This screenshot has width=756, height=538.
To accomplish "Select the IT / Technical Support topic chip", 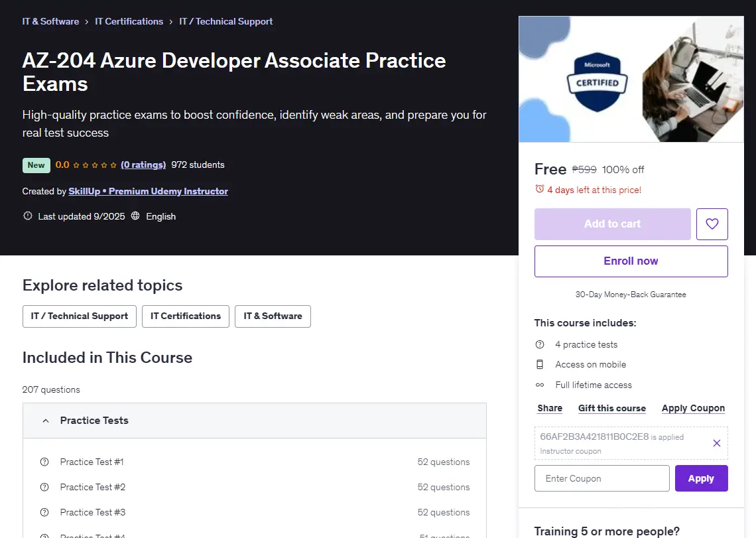I will (x=80, y=316).
